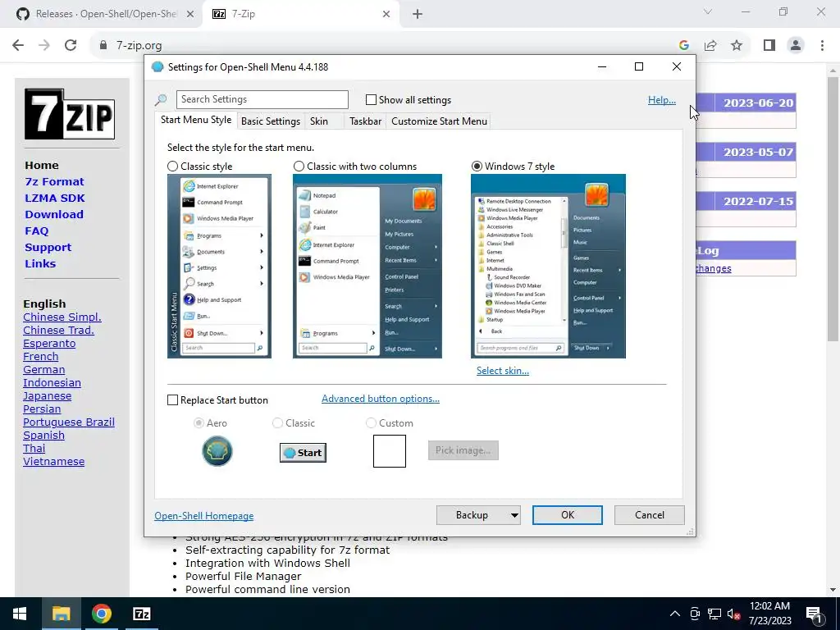Switch to Basic Settings tab
840x630 pixels.
coord(271,121)
